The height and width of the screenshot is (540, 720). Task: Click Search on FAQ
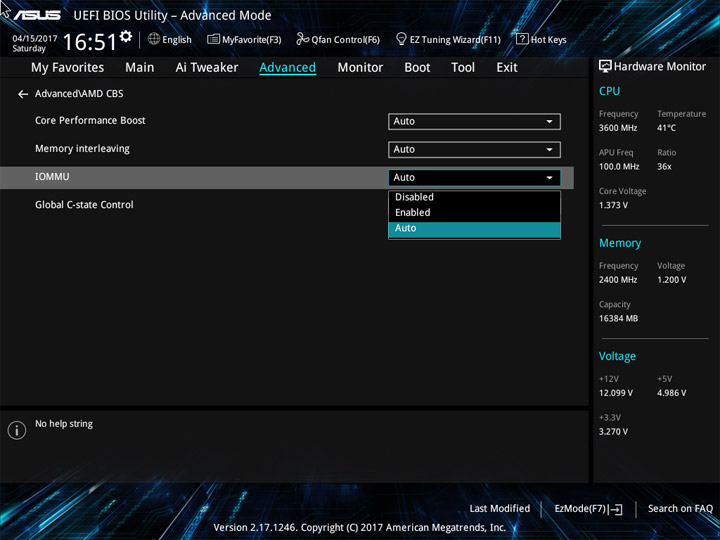click(x=680, y=509)
